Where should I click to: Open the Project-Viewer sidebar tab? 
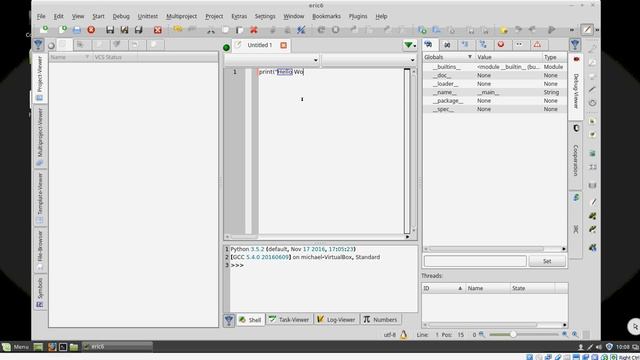tap(40, 78)
